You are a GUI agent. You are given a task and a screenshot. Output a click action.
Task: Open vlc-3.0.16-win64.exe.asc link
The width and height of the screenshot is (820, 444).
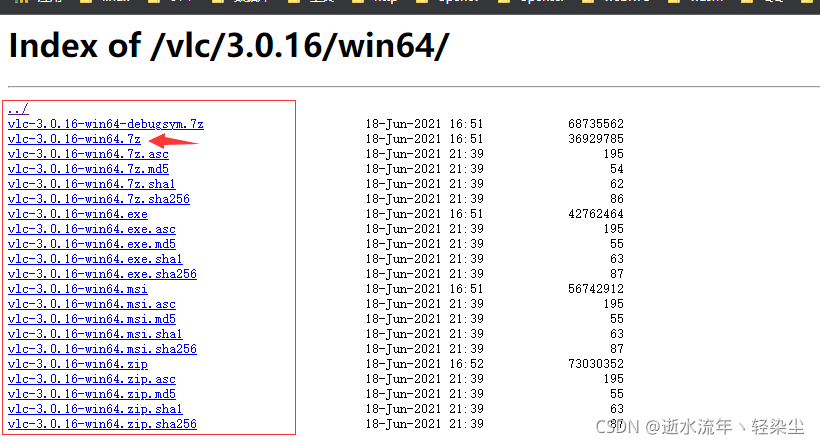92,229
